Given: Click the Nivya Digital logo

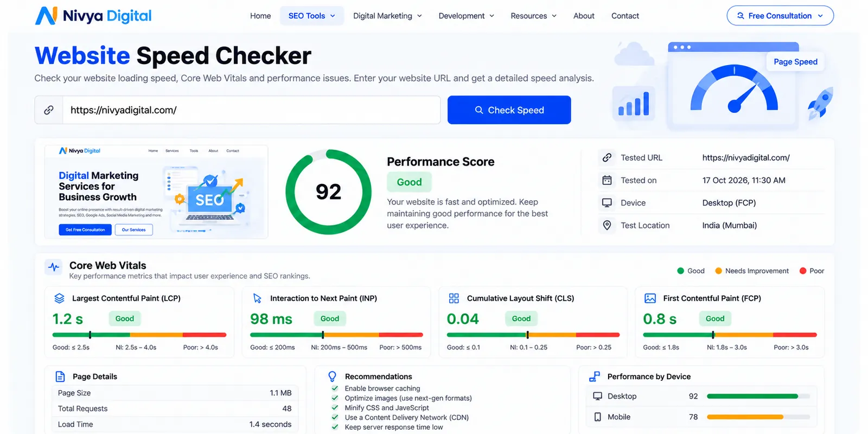Looking at the screenshot, I should click(x=93, y=16).
